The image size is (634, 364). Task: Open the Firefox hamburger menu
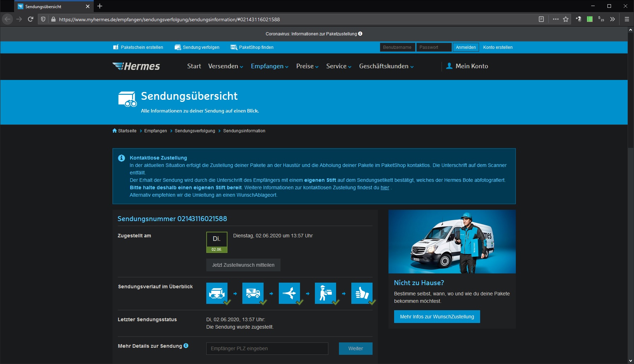coord(627,19)
